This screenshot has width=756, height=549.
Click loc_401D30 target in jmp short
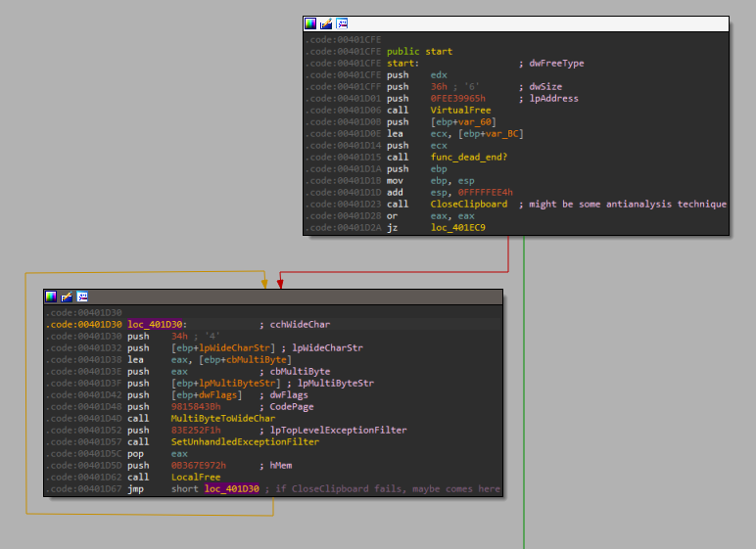(x=232, y=489)
